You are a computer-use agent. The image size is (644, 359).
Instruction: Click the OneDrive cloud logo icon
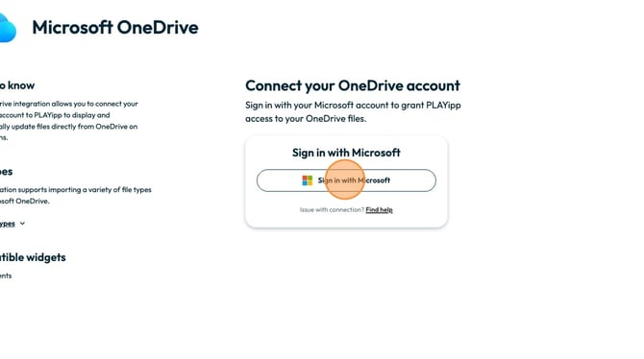8,28
